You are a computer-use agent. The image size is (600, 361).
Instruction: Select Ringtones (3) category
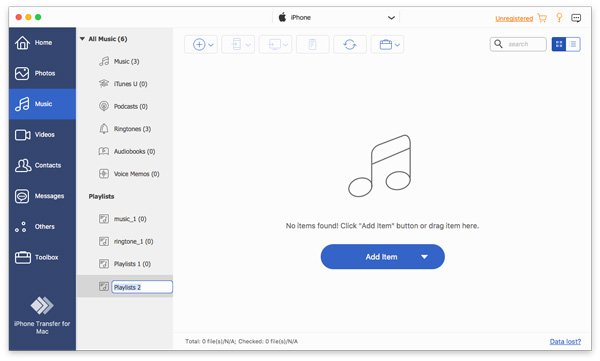tap(125, 129)
